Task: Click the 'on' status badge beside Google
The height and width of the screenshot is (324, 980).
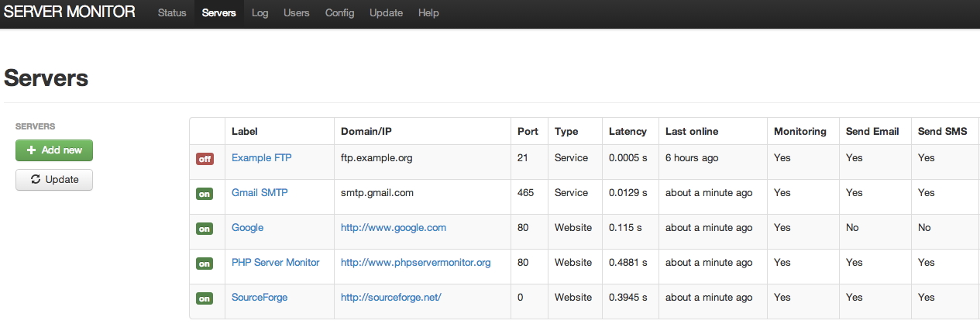Action: (x=204, y=229)
